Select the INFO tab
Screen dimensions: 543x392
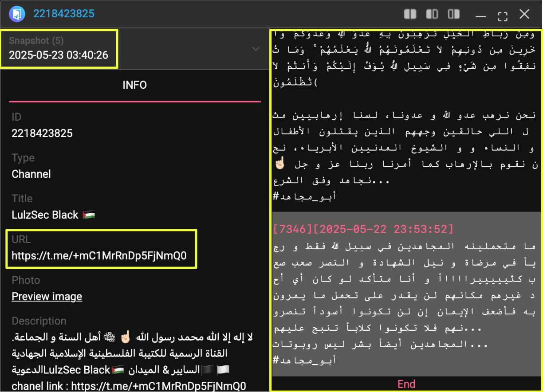134,85
